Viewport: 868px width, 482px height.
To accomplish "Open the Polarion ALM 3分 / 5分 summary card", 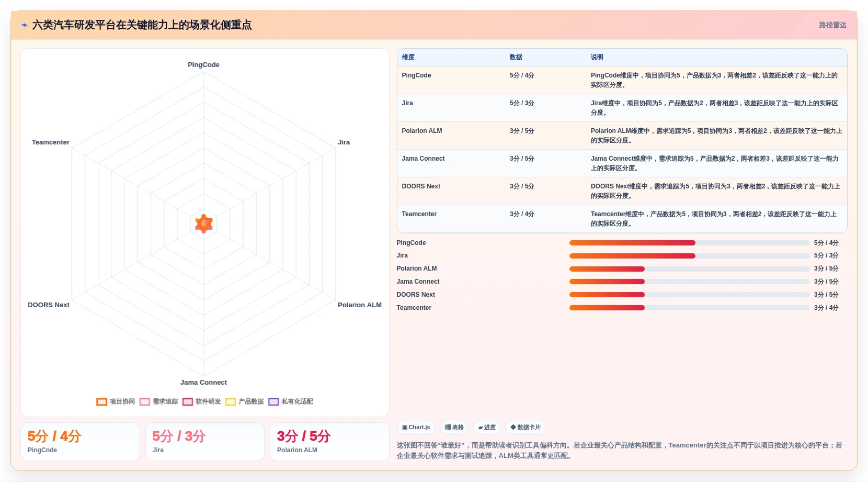I will coord(329,442).
